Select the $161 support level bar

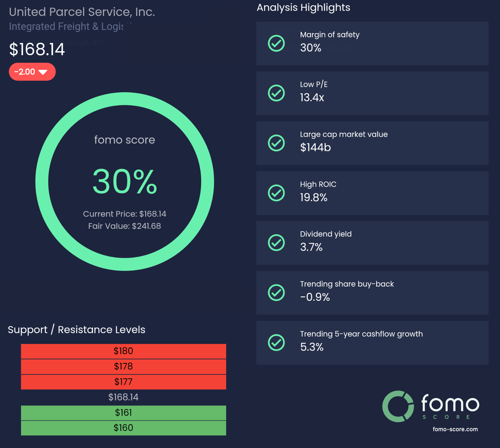123,412
